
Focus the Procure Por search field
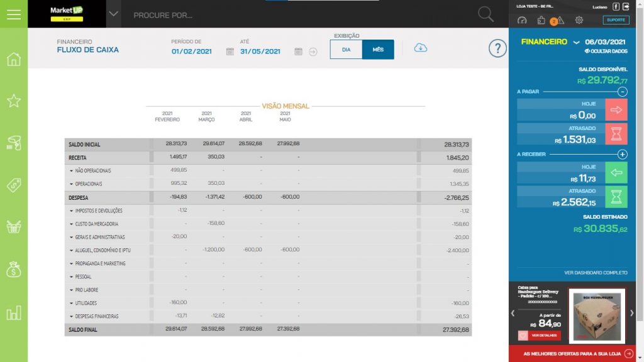[x=300, y=15]
